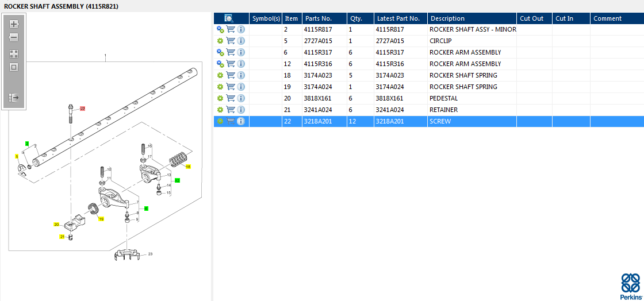644x301 pixels.
Task: Show info for PEDESTAL part
Action: coord(241,98)
